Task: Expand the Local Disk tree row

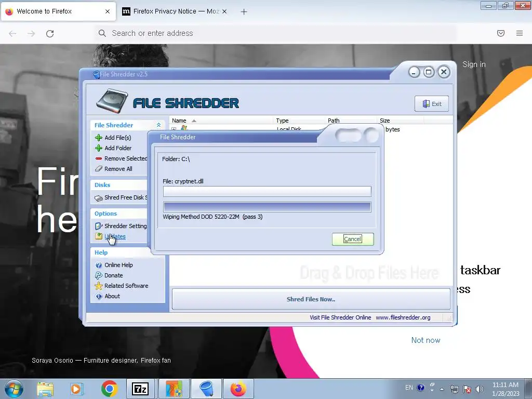Action: tap(174, 129)
